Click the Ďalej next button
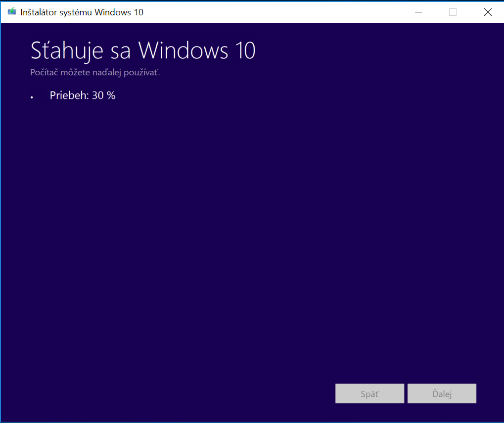This screenshot has height=423, width=504. [442, 393]
